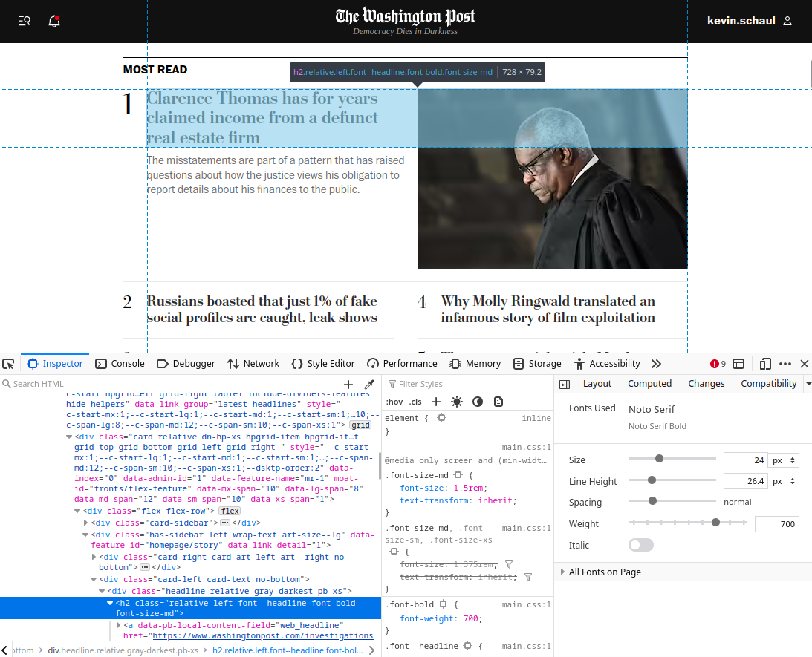Switch sidebar to the Changes tab
This screenshot has width=812, height=657.
pyautogui.click(x=706, y=384)
